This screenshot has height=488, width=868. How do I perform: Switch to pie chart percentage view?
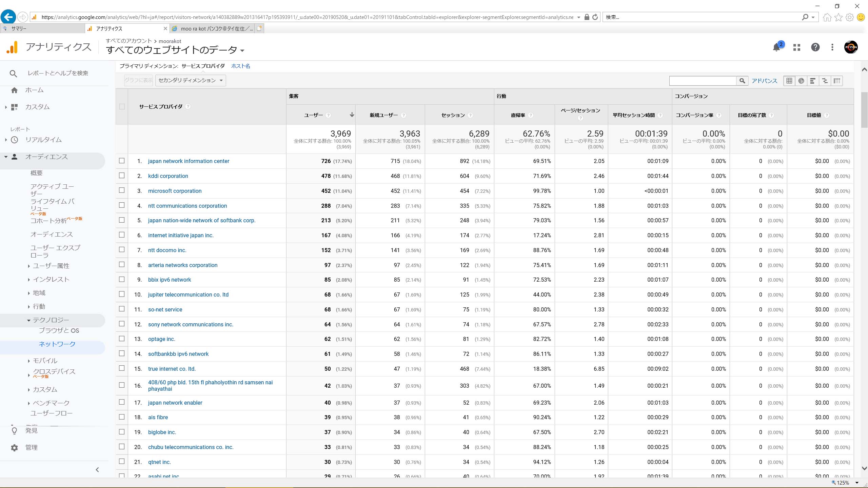801,81
